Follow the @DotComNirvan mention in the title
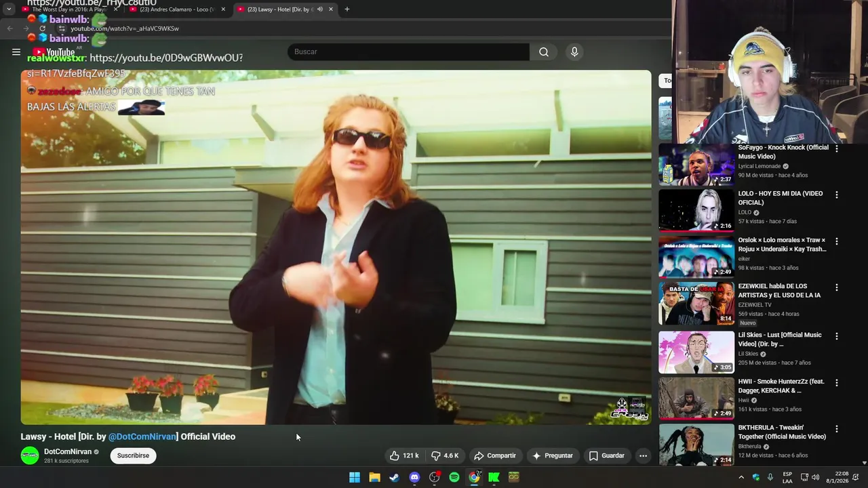Image resolution: width=868 pixels, height=488 pixels. (142, 436)
